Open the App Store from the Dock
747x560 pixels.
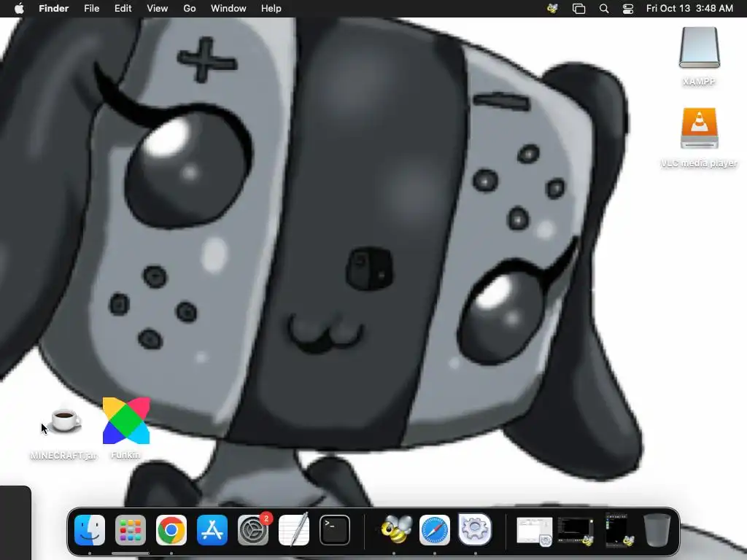coord(212,530)
